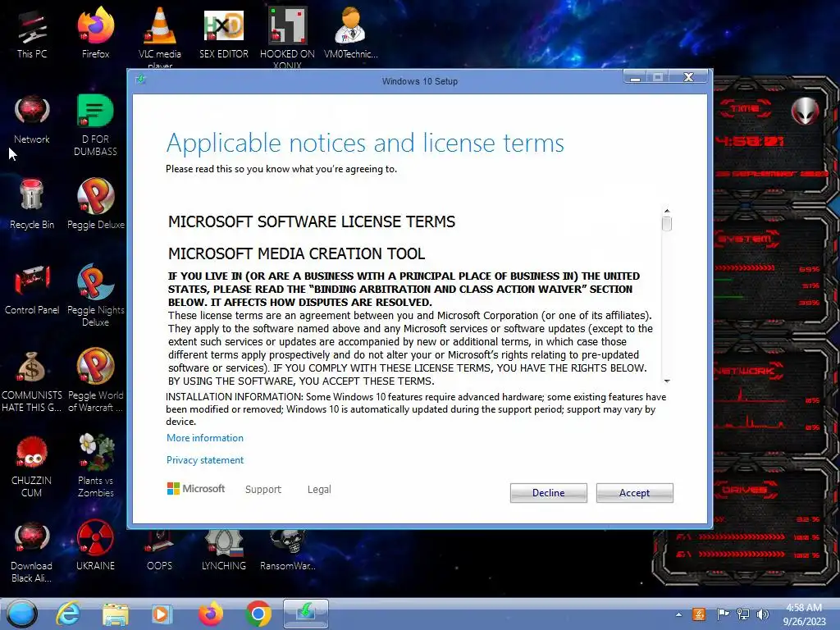Image resolution: width=840 pixels, height=630 pixels.
Task: Click the Alienware alien head gadget icon
Action: point(806,111)
